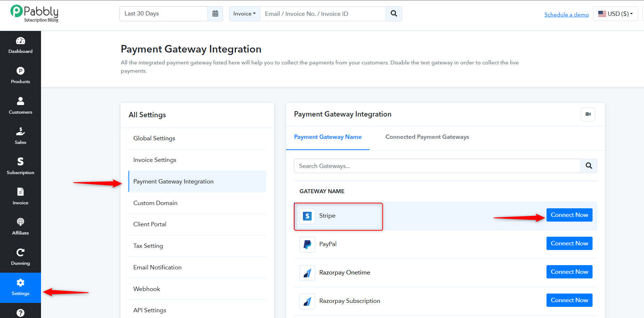Click Connect Now for Stripe

(x=569, y=215)
